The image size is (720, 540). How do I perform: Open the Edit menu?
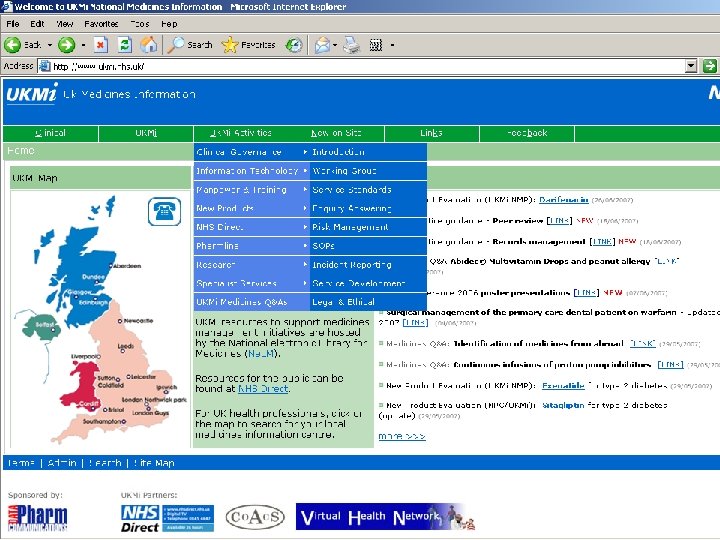pyautogui.click(x=37, y=24)
